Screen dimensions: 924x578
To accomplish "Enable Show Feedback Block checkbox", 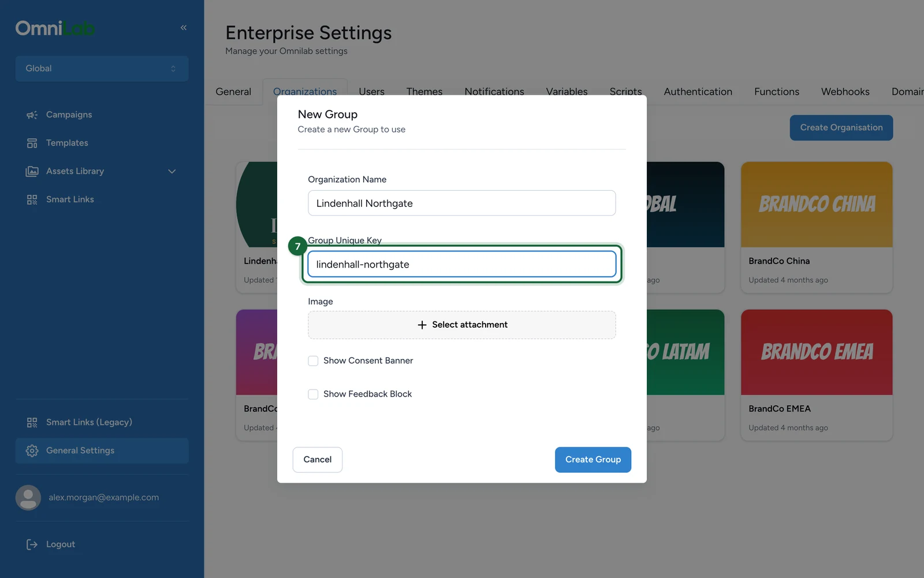I will [x=313, y=394].
